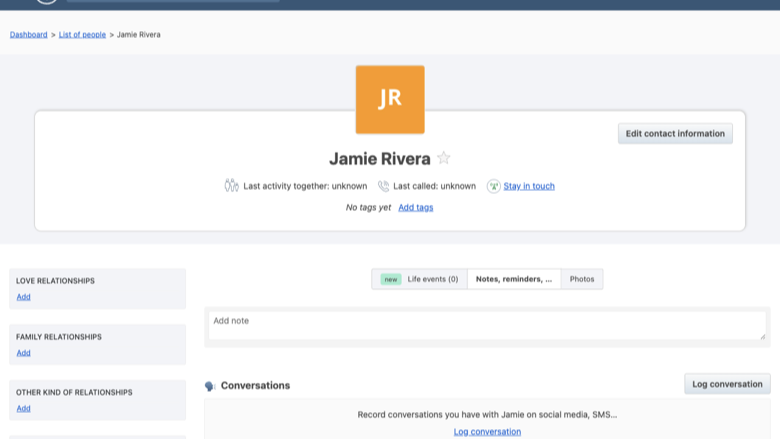
Task: Click Edit contact information button
Action: pos(675,133)
